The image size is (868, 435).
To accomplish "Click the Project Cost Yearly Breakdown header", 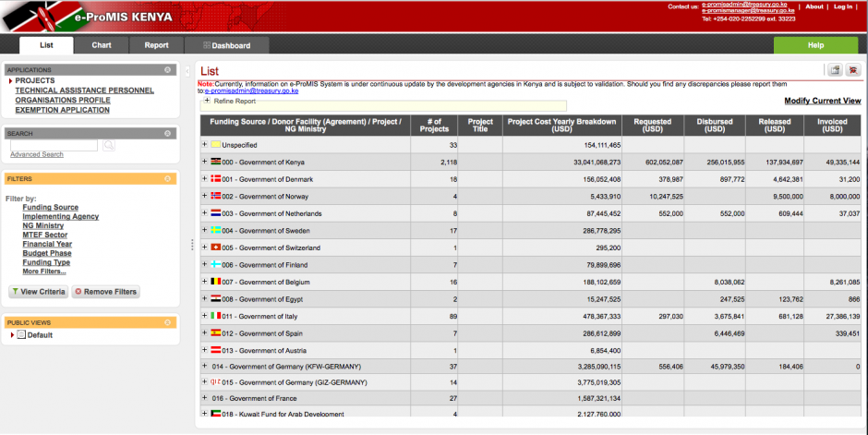I will (x=561, y=125).
